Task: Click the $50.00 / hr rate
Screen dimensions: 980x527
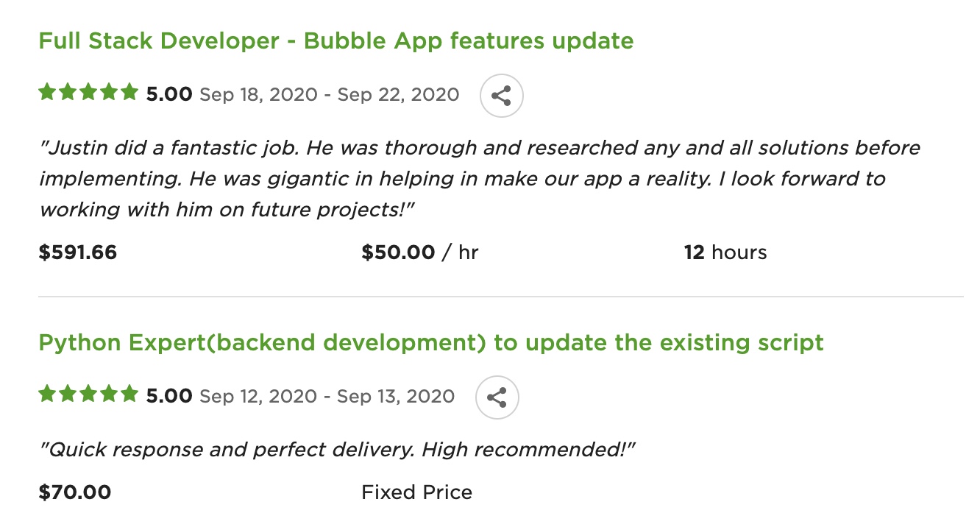Action: tap(419, 253)
